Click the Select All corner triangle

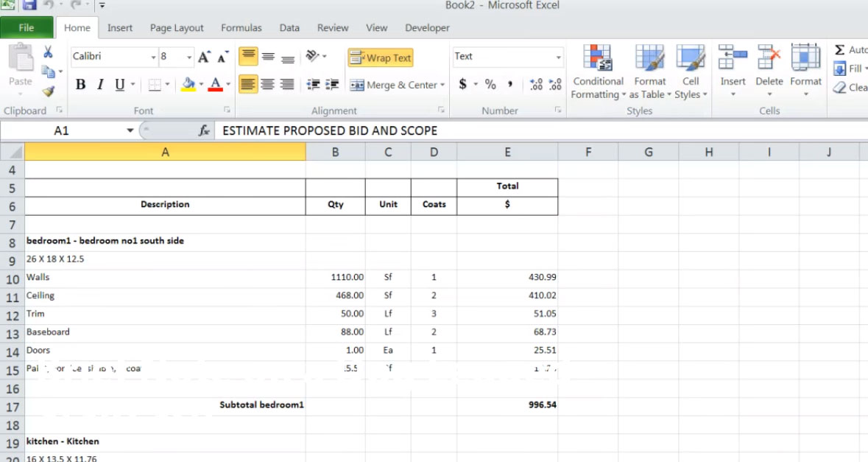(x=13, y=151)
